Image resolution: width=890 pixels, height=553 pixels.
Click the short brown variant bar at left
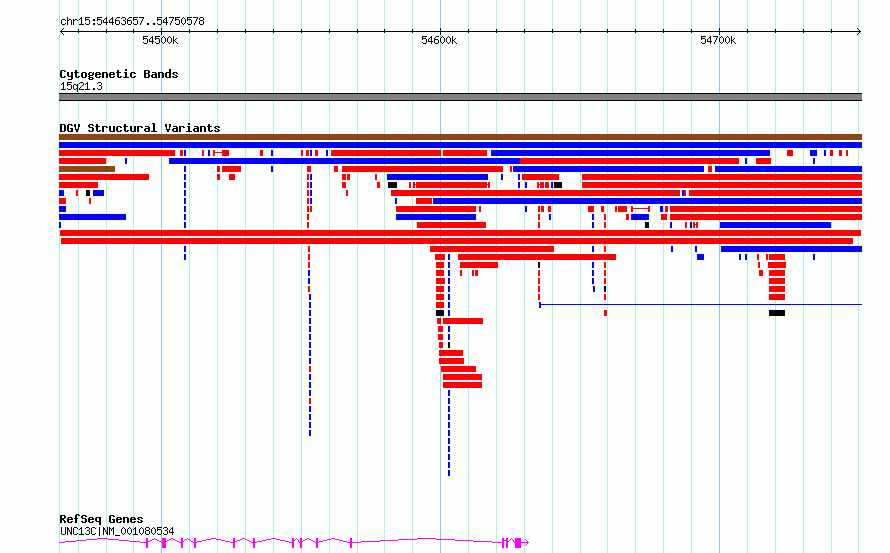point(87,169)
